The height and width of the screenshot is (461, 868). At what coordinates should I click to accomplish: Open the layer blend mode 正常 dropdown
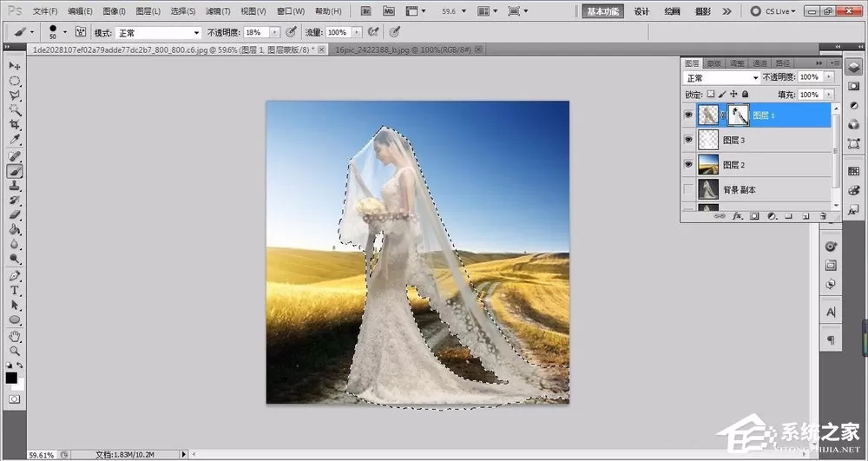pos(721,78)
